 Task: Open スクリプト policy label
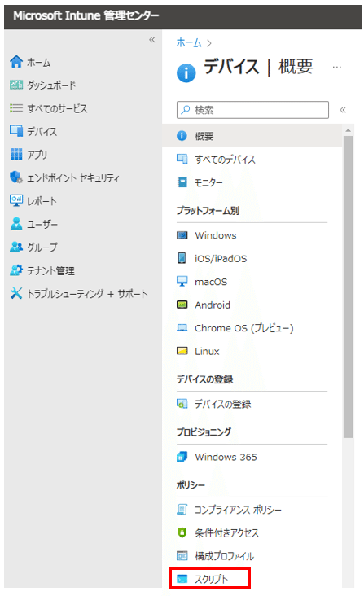tap(211, 579)
